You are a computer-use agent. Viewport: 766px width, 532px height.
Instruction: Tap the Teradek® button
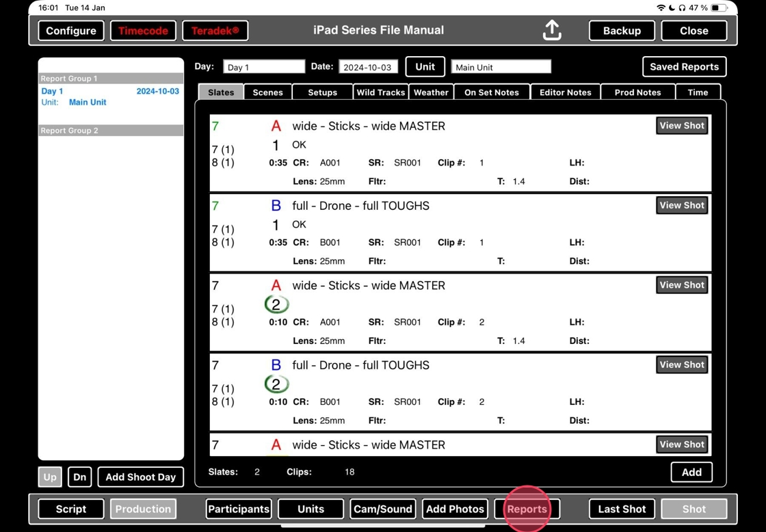coord(215,31)
